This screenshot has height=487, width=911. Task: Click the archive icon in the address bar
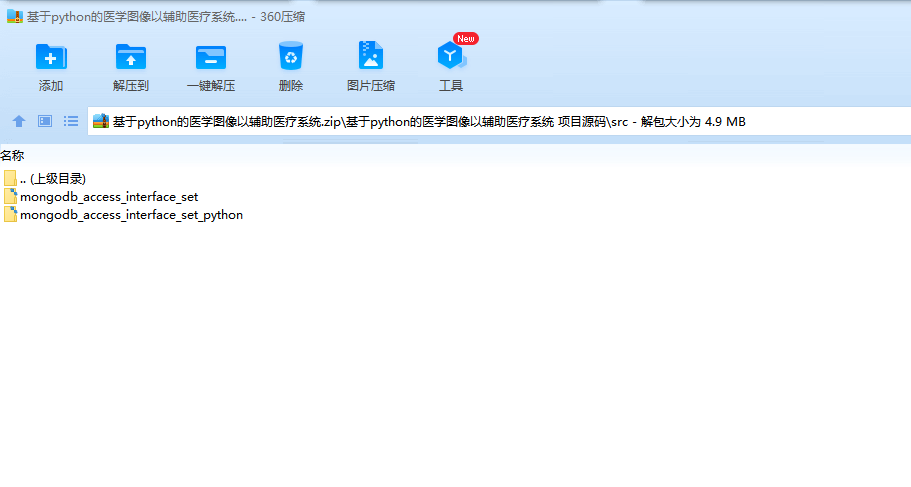(101, 121)
